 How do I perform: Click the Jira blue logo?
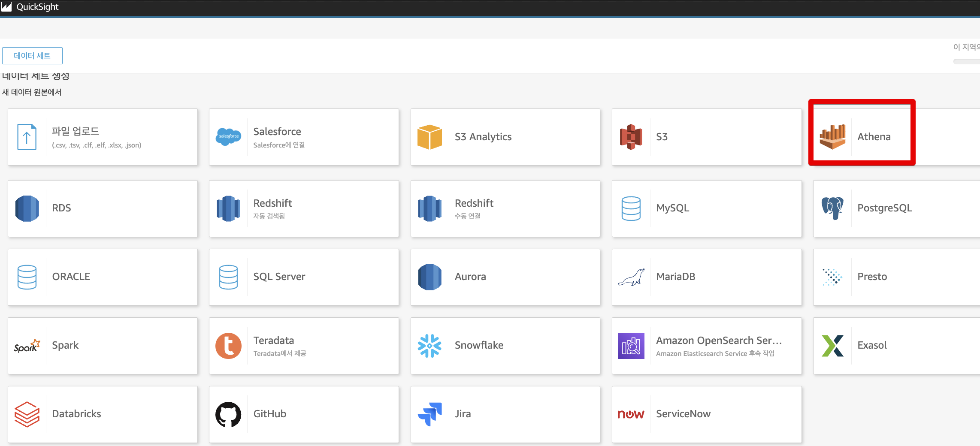click(430, 414)
